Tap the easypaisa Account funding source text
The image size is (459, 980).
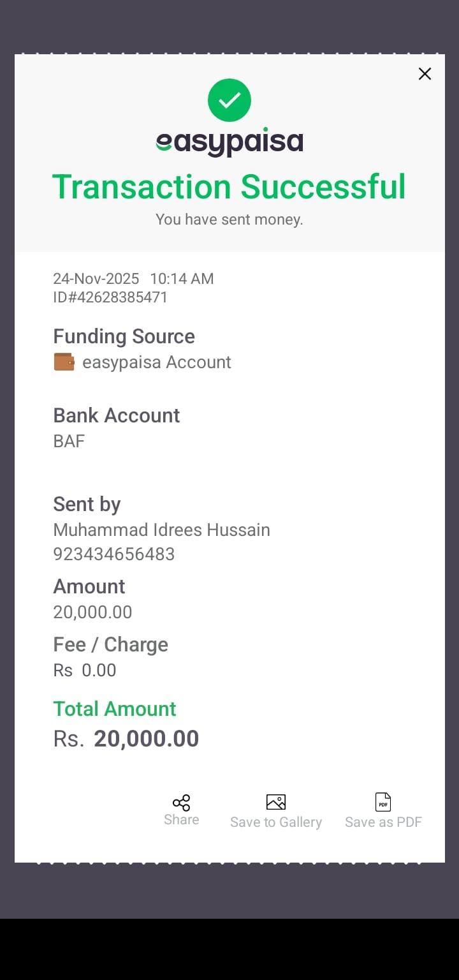pyautogui.click(x=156, y=362)
